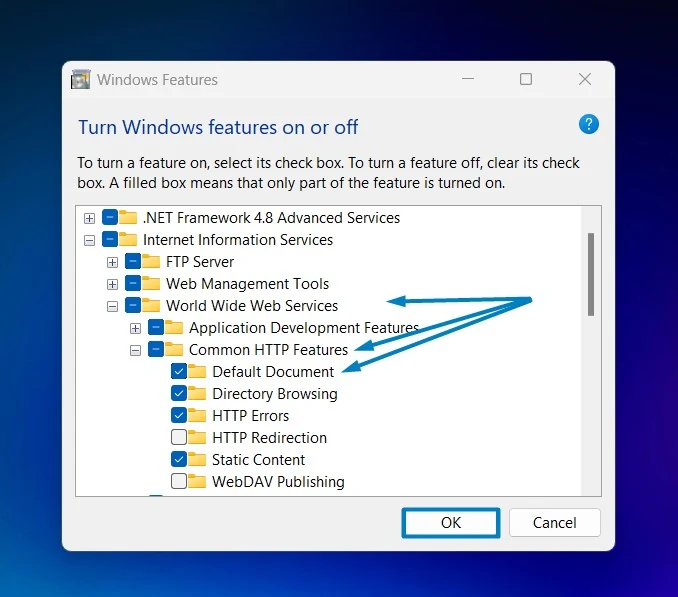
Task: Maximize the Windows Features window
Action: click(x=526, y=79)
